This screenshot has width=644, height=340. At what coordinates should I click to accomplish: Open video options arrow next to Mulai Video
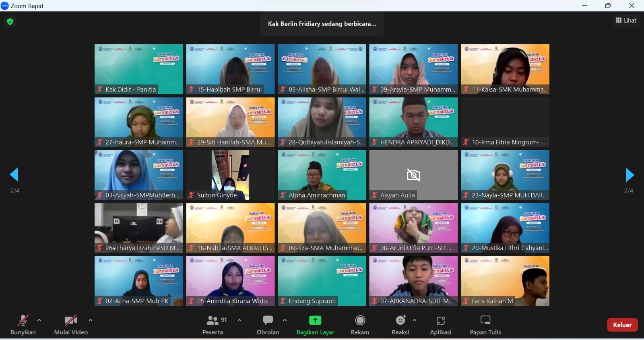91,320
